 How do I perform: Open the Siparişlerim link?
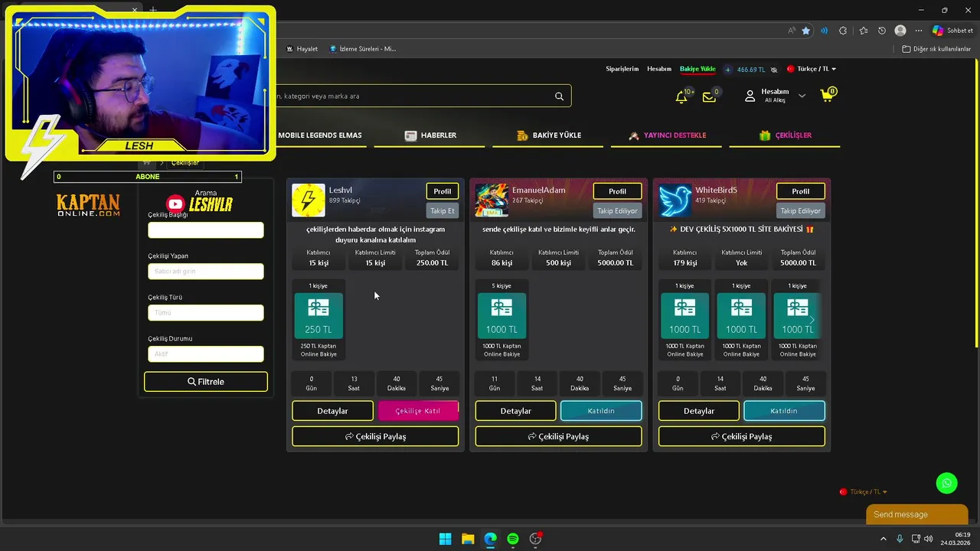pos(622,69)
